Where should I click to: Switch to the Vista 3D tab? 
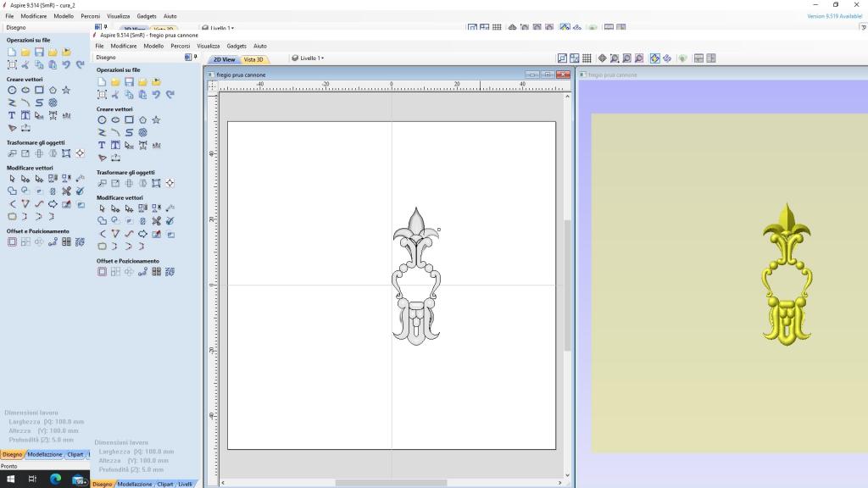click(253, 59)
